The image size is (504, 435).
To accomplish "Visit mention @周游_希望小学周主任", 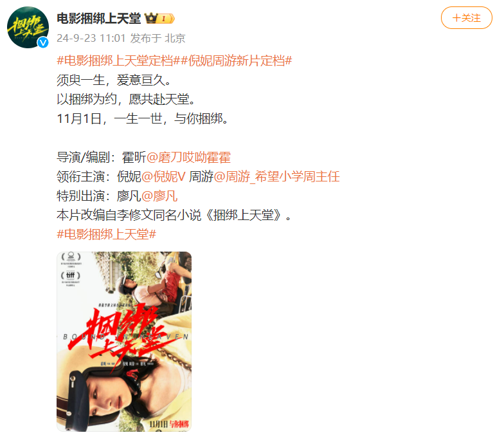I will (276, 176).
